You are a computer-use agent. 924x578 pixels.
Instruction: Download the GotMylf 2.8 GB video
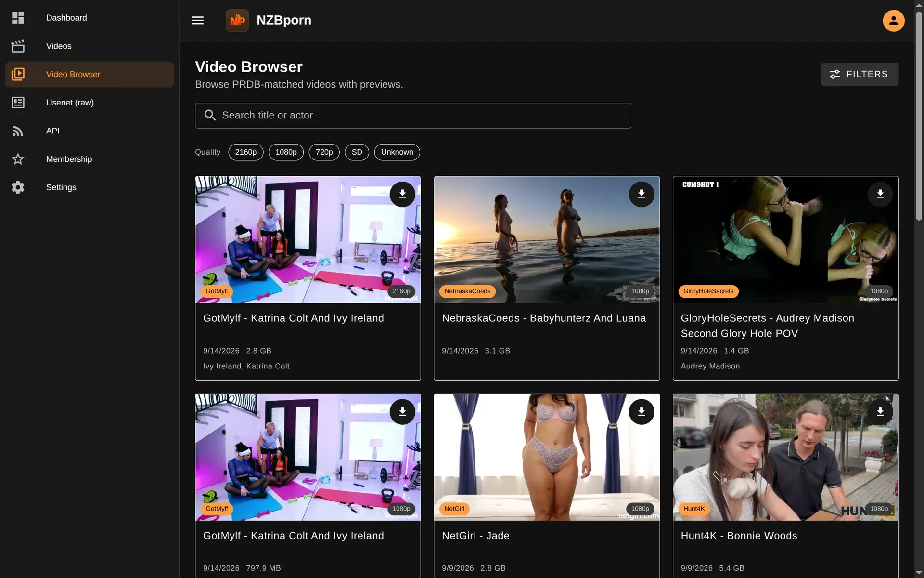[402, 194]
